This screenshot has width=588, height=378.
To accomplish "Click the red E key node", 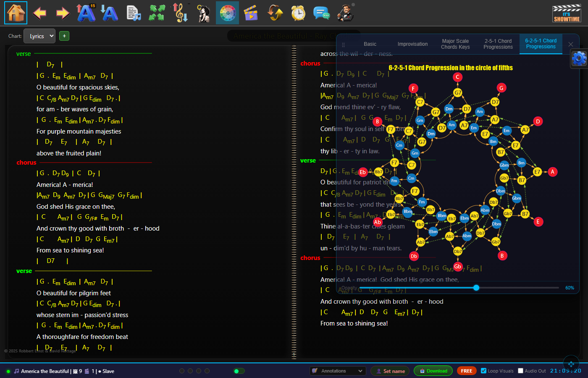I will click(538, 222).
